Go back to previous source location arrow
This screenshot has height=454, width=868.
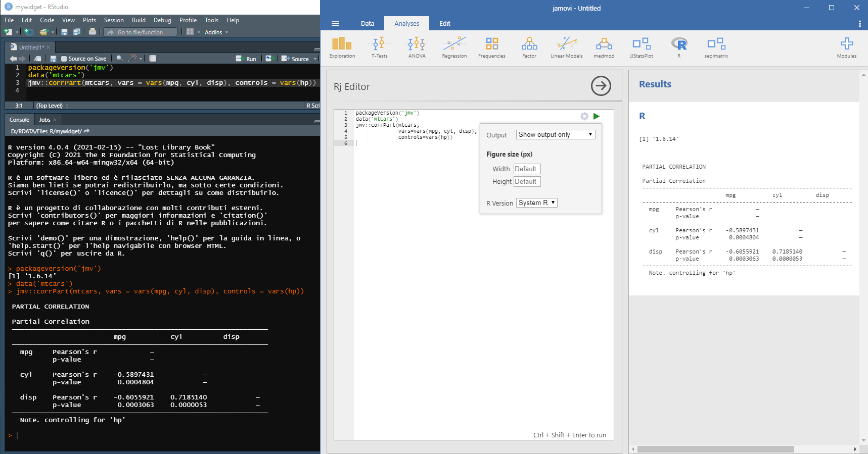pyautogui.click(x=13, y=59)
